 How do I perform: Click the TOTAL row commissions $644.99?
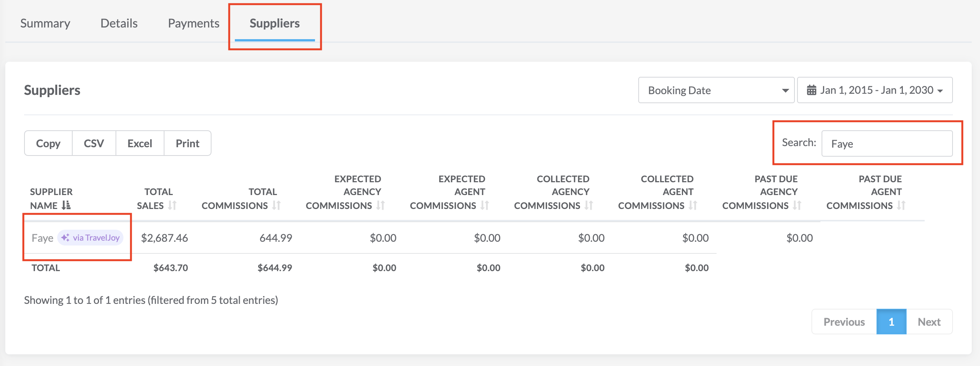coord(275,268)
